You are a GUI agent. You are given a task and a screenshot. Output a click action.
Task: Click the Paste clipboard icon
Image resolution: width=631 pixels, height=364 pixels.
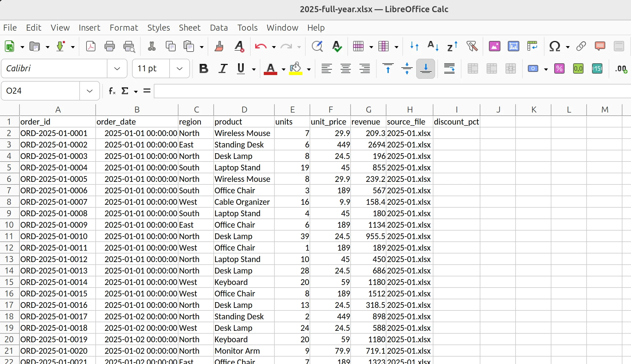click(189, 46)
